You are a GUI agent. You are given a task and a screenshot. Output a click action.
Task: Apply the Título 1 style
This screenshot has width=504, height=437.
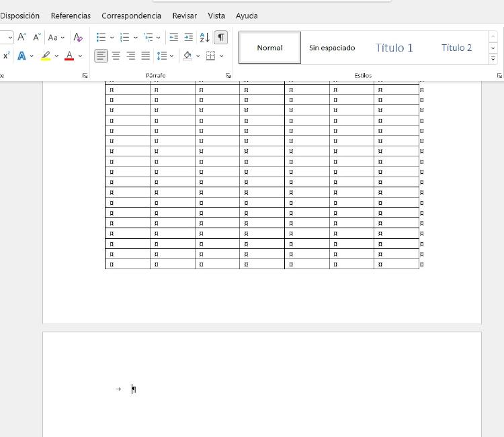pos(394,48)
